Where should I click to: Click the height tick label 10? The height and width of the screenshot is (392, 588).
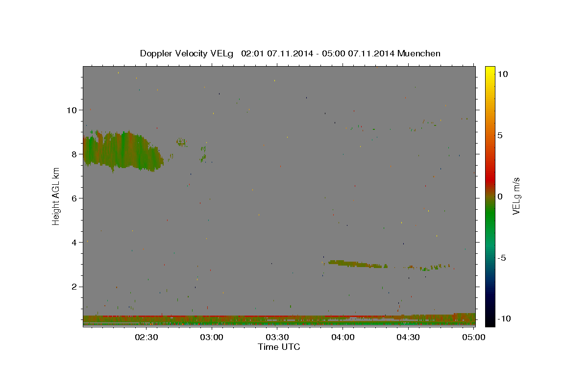coord(72,110)
